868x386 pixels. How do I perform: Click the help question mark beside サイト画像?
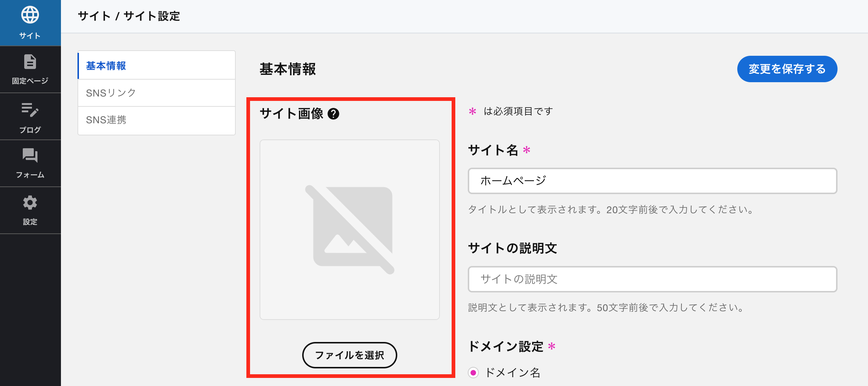(x=333, y=114)
